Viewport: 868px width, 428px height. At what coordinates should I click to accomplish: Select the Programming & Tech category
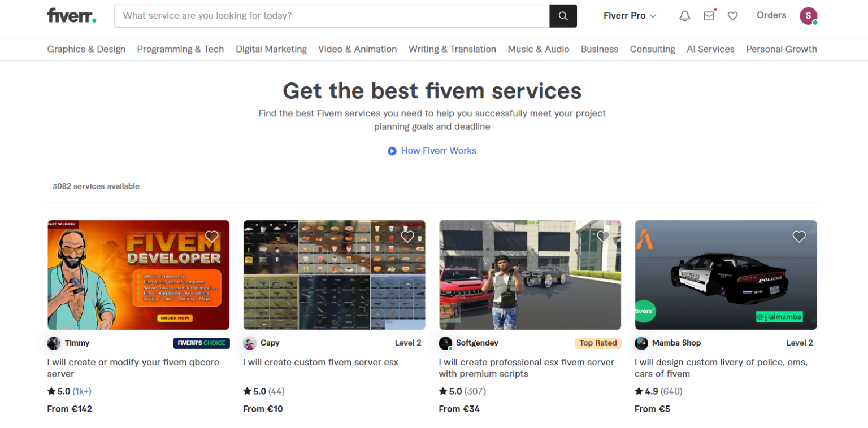[x=180, y=49]
